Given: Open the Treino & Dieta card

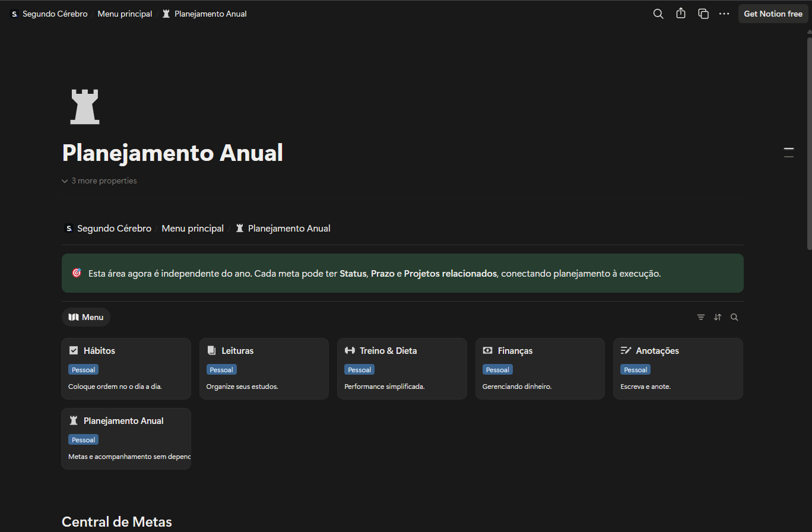Looking at the screenshot, I should (x=402, y=369).
